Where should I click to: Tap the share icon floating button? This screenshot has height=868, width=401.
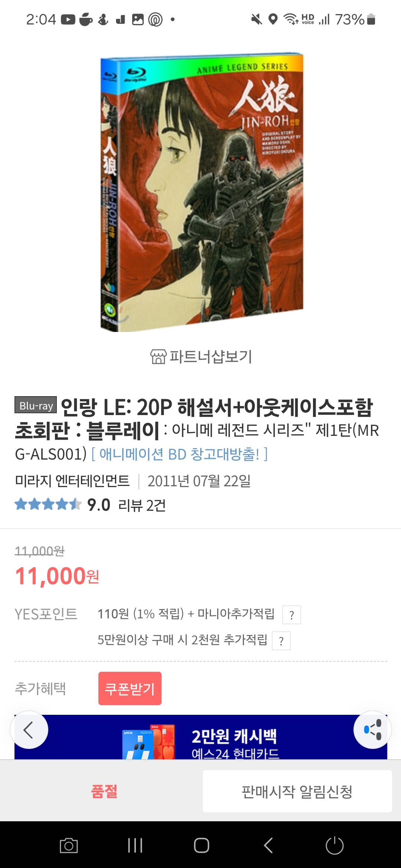(x=372, y=730)
